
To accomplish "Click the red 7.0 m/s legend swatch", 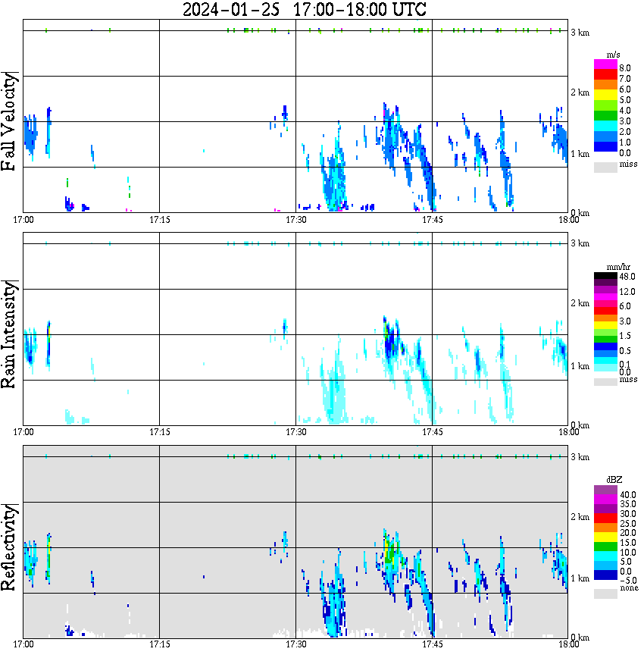I will click(x=605, y=75).
